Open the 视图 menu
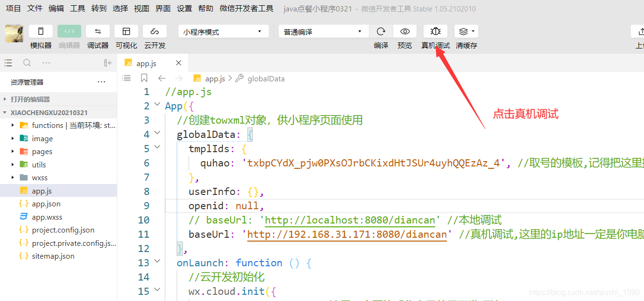The height and width of the screenshot is (301, 644). (142, 9)
